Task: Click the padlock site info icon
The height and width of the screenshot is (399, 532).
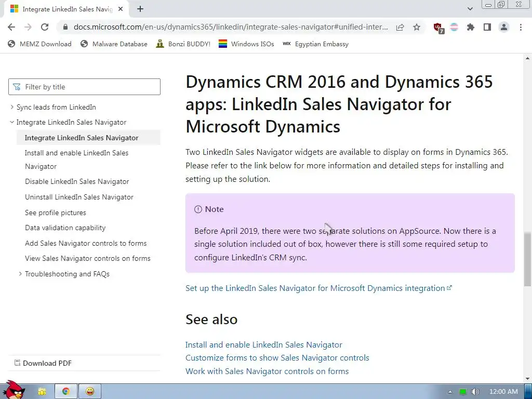Action: [x=65, y=27]
